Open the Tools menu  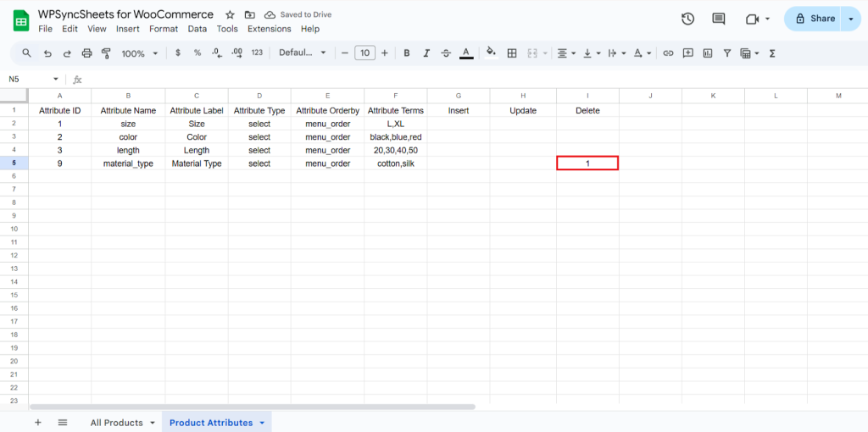[x=227, y=29]
